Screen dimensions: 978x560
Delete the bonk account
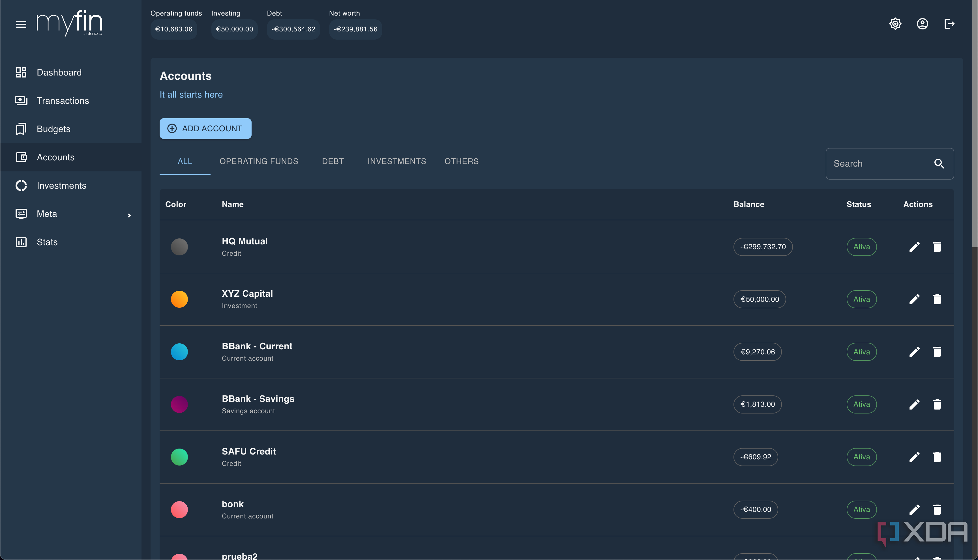937,510
